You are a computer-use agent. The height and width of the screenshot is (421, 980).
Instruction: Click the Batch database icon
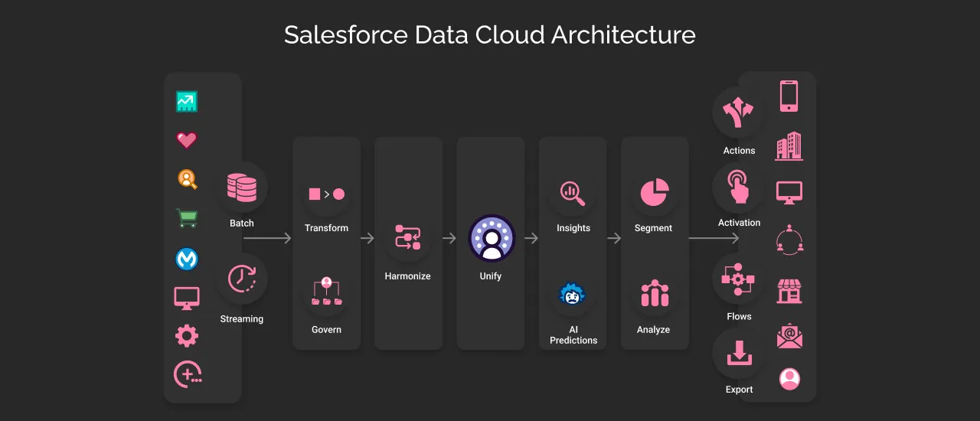[242, 188]
